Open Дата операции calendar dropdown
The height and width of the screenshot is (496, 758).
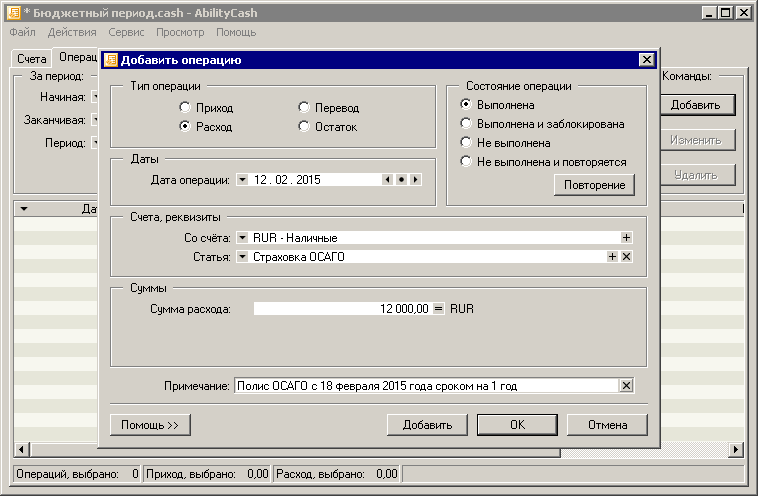pos(241,180)
